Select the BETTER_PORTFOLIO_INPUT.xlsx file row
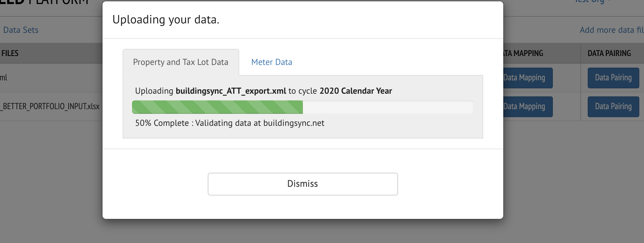This screenshot has width=644, height=243. 50,106
